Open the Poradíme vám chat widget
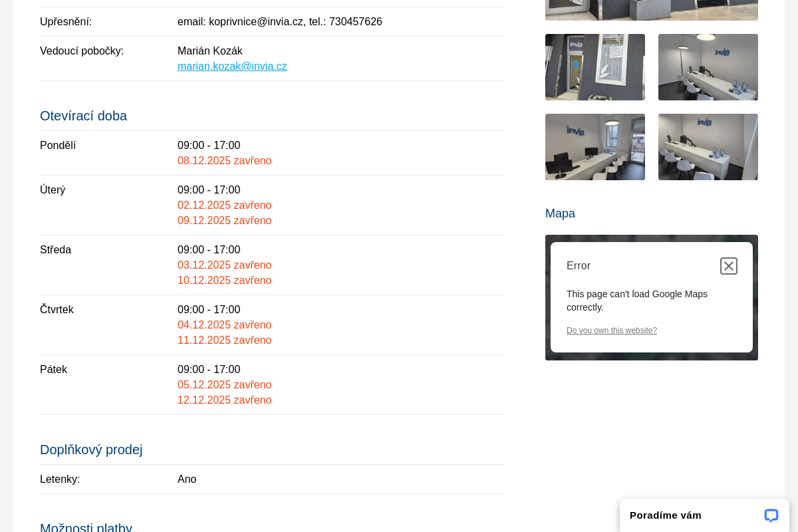The height and width of the screenshot is (532, 798). point(704,515)
